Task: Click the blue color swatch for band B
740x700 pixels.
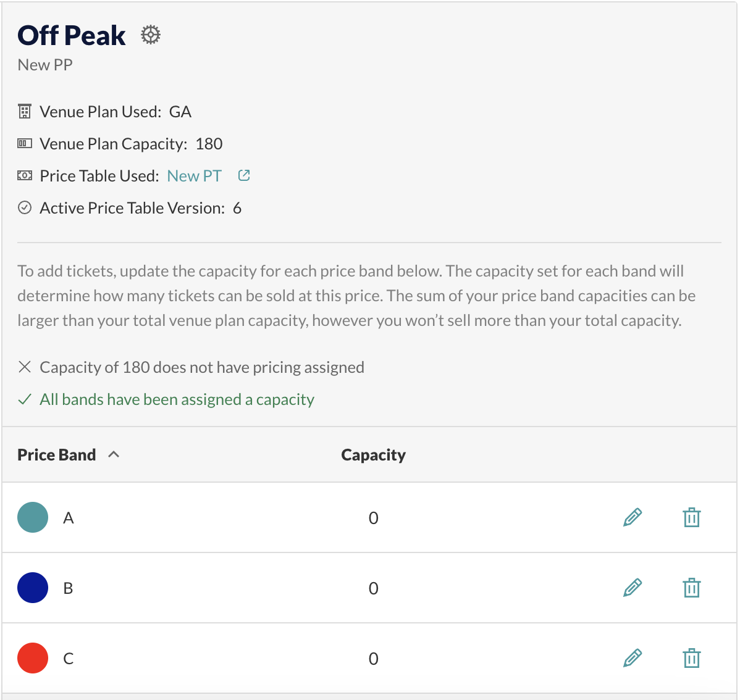Action: pos(33,588)
